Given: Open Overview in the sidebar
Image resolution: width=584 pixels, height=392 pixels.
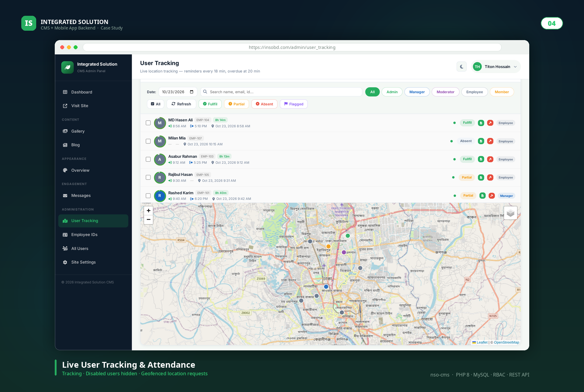Looking at the screenshot, I should (93, 170).
